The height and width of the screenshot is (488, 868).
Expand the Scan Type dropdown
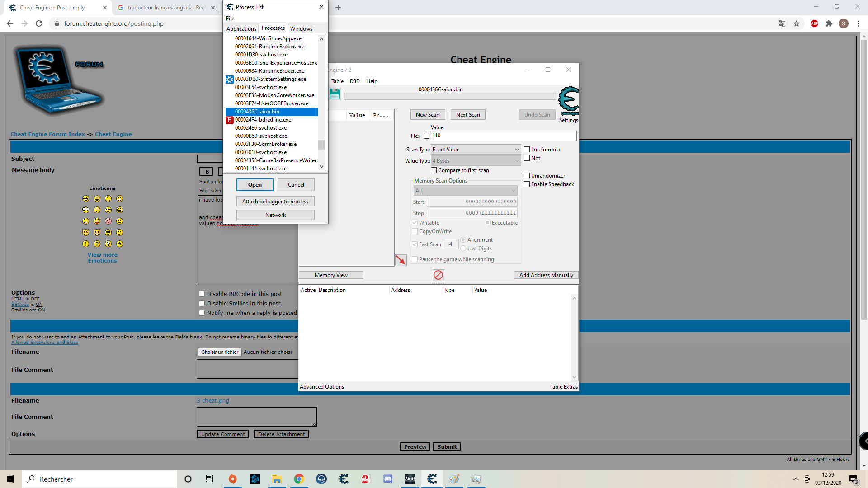(x=476, y=150)
